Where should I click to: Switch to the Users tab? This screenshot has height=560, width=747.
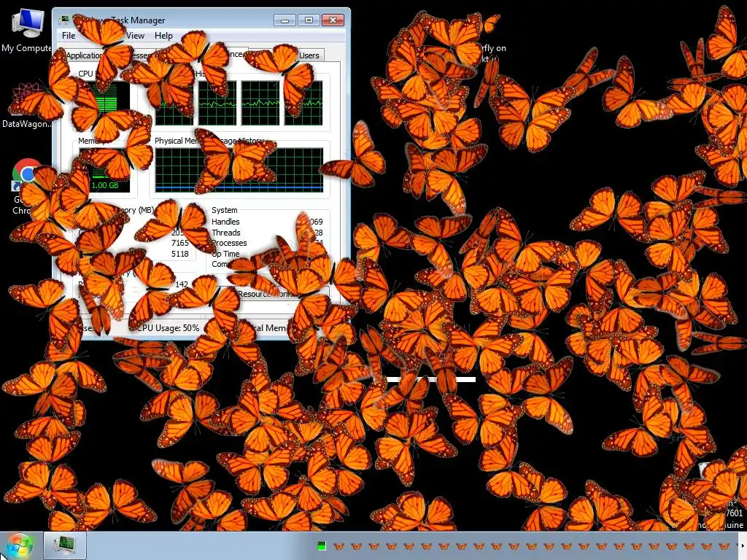(309, 55)
